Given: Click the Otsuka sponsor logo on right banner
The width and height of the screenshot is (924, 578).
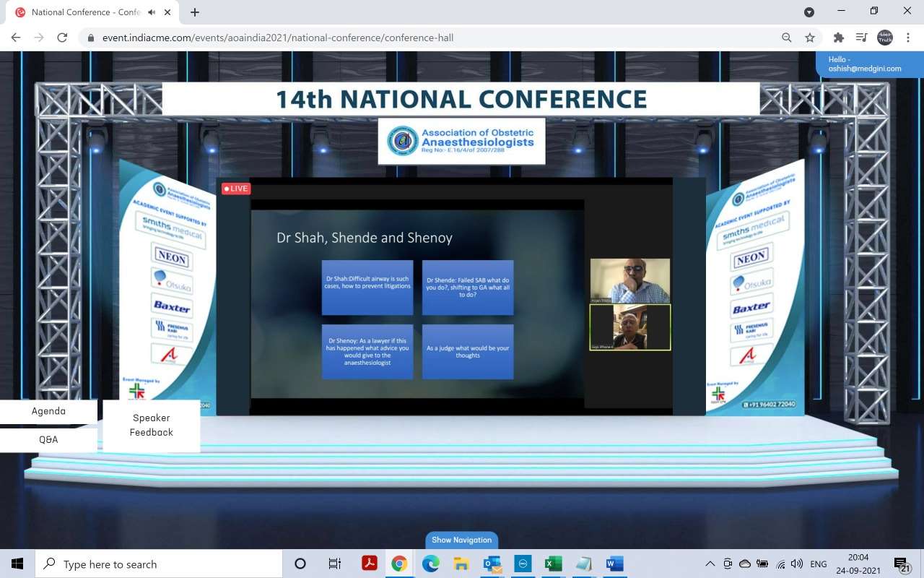Looking at the screenshot, I should 751,283.
